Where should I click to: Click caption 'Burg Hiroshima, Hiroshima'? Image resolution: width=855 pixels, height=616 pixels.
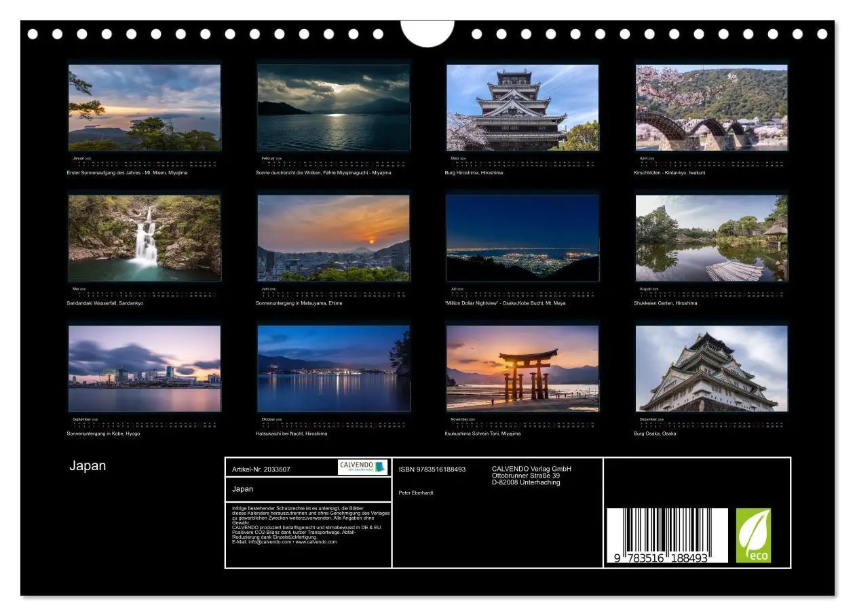click(474, 173)
